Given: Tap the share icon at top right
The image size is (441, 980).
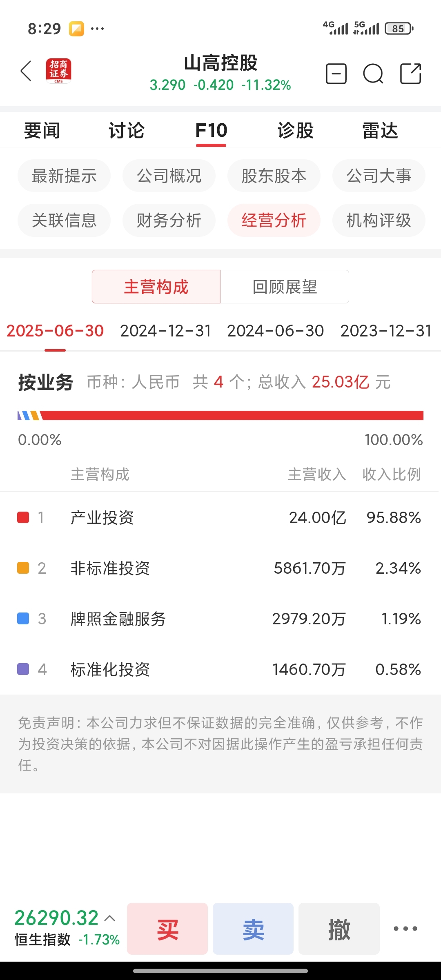Looking at the screenshot, I should (x=410, y=74).
